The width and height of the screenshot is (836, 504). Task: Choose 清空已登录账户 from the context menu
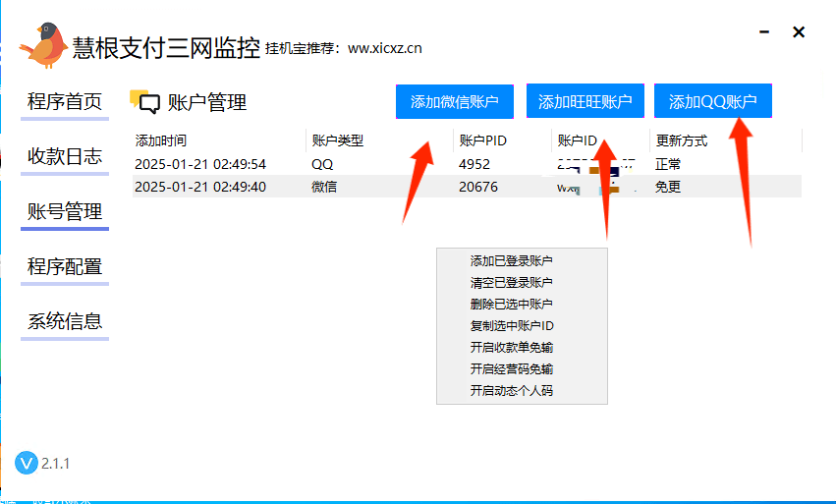(511, 283)
